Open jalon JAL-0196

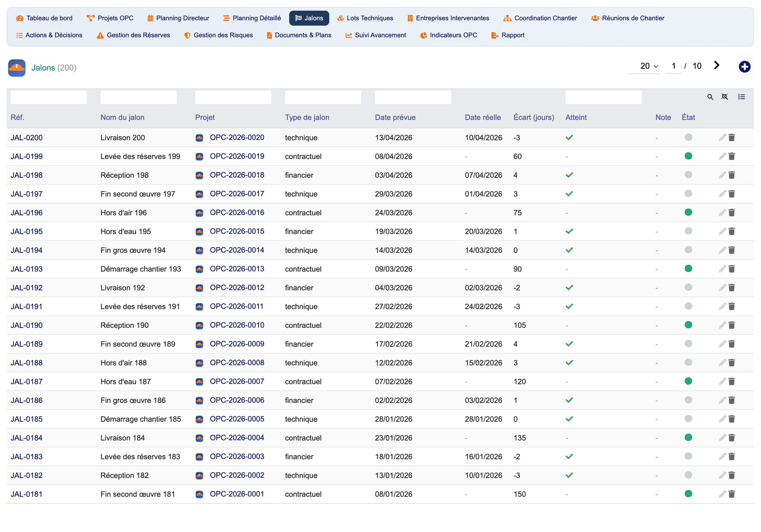point(27,213)
